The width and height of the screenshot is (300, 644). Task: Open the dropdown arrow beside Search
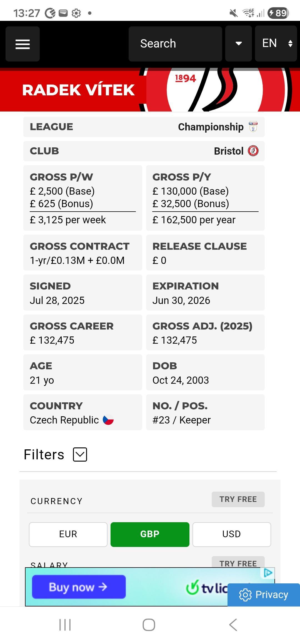[x=239, y=43]
